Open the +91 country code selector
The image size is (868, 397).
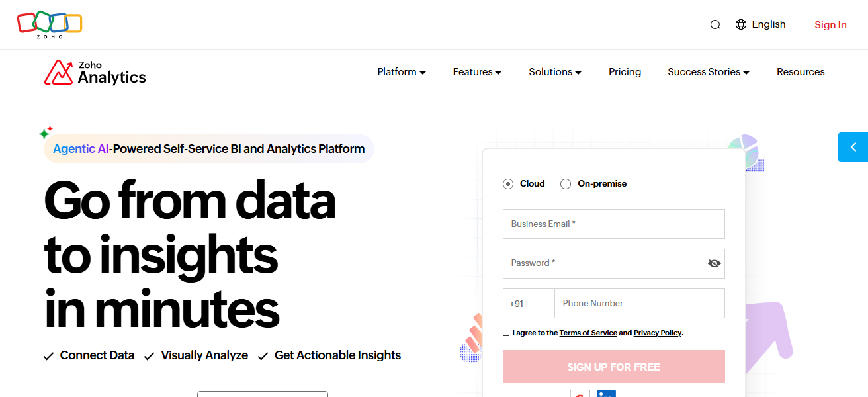(x=528, y=303)
